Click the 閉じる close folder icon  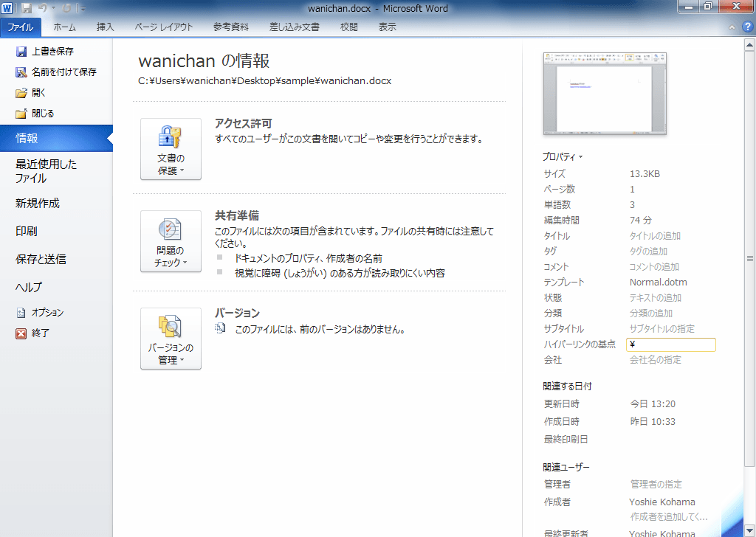(x=21, y=114)
